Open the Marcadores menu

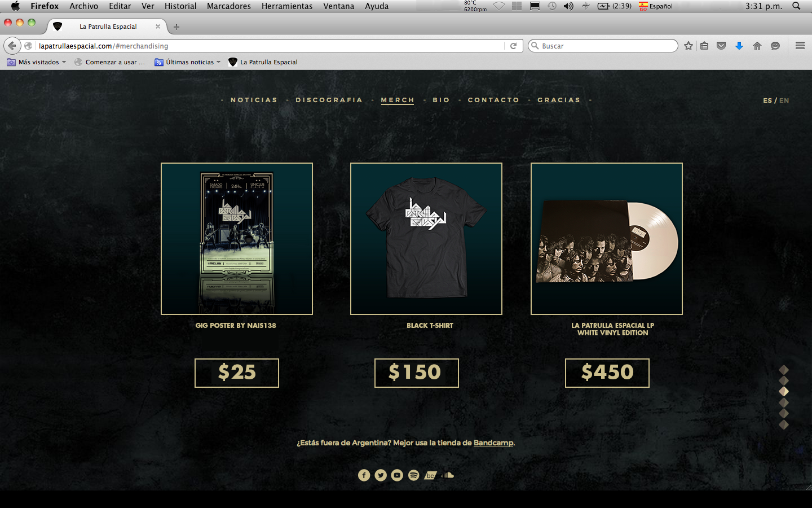229,6
